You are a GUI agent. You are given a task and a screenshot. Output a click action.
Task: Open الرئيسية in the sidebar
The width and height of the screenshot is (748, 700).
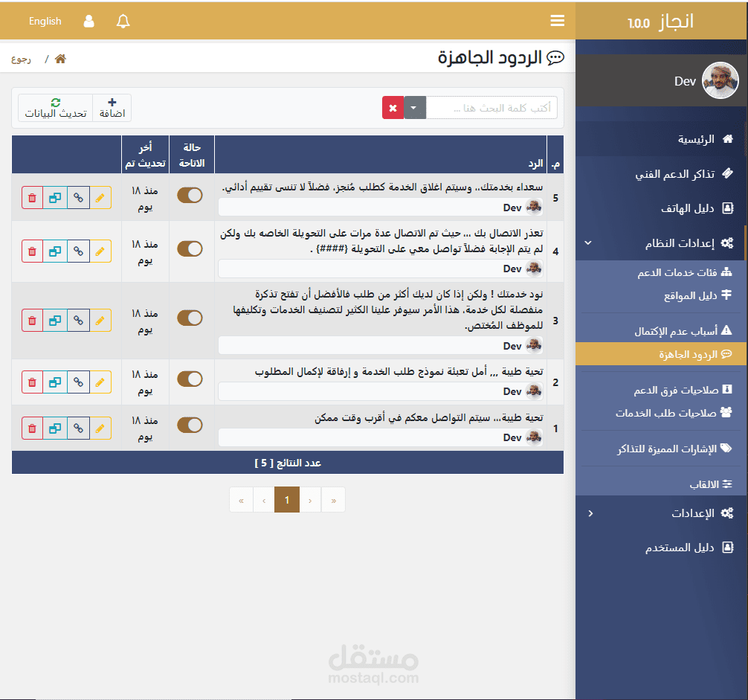(661, 139)
